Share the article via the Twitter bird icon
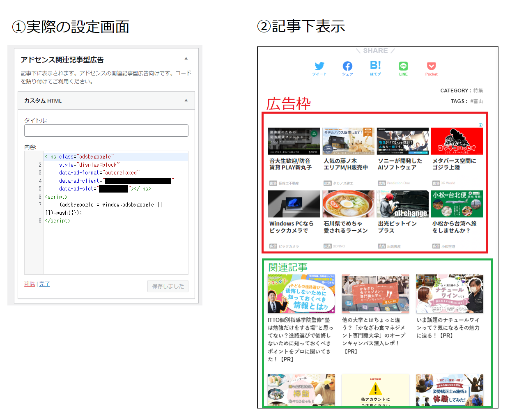 319,66
